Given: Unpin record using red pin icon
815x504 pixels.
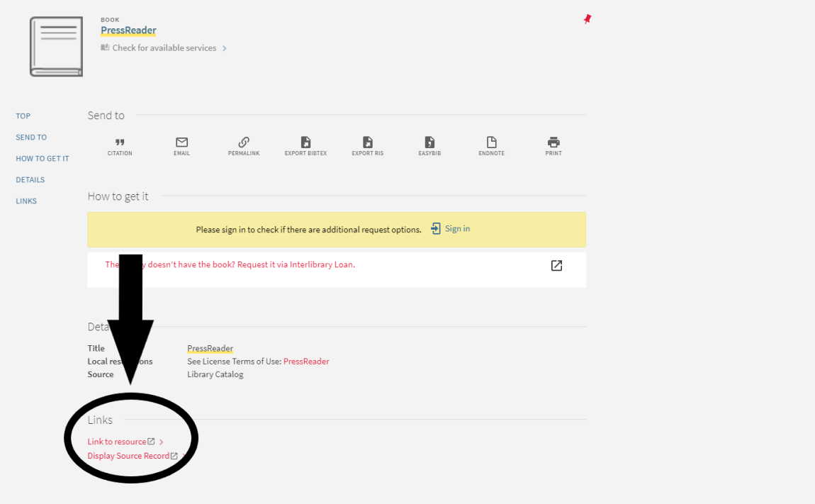Looking at the screenshot, I should tap(587, 19).
